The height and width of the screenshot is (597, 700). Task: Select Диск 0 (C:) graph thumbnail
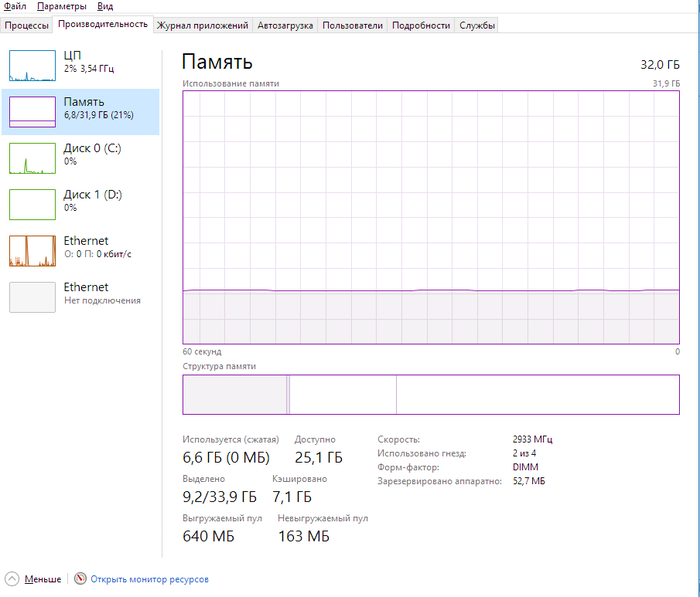(32, 158)
